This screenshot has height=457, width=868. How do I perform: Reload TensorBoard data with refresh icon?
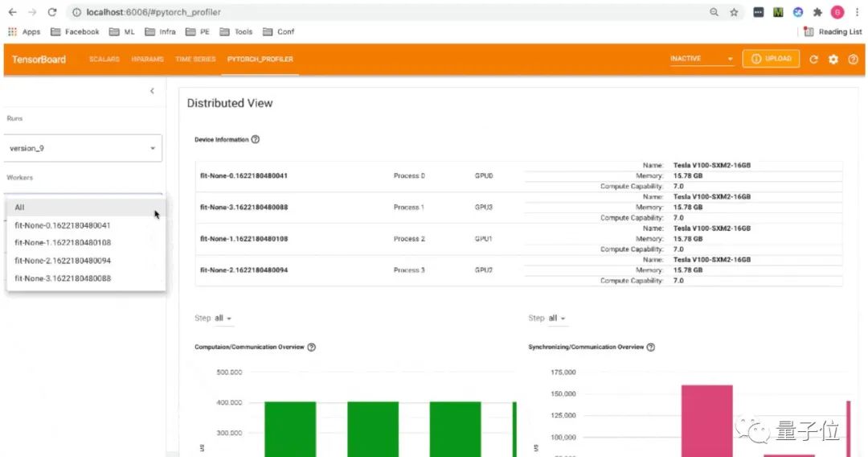pos(813,60)
